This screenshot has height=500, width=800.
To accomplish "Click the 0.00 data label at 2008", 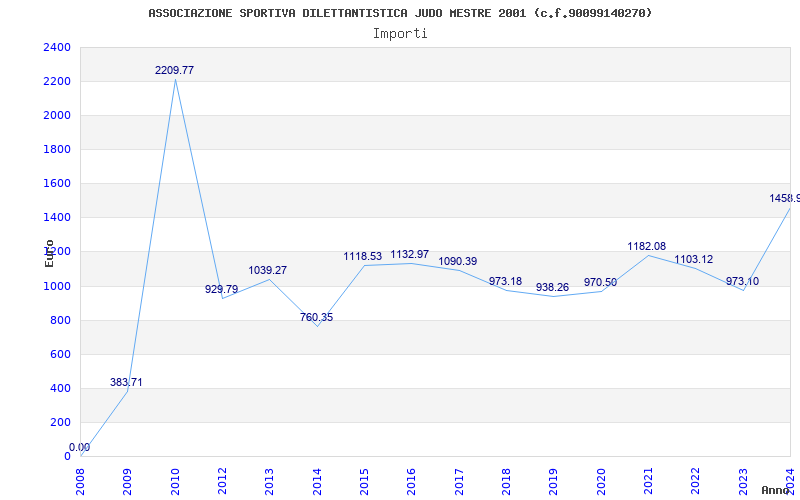I will coord(80,447).
